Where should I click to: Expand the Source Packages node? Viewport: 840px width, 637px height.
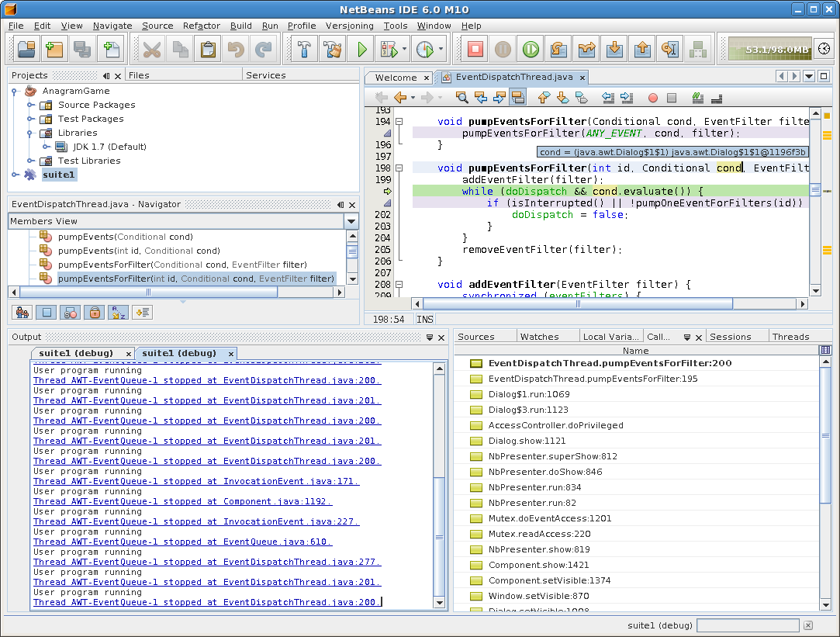point(30,105)
